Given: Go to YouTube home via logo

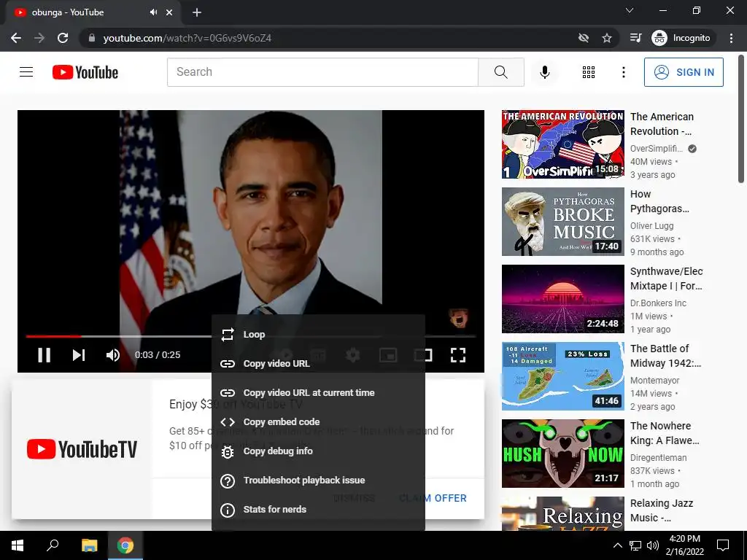Looking at the screenshot, I should click(x=85, y=72).
